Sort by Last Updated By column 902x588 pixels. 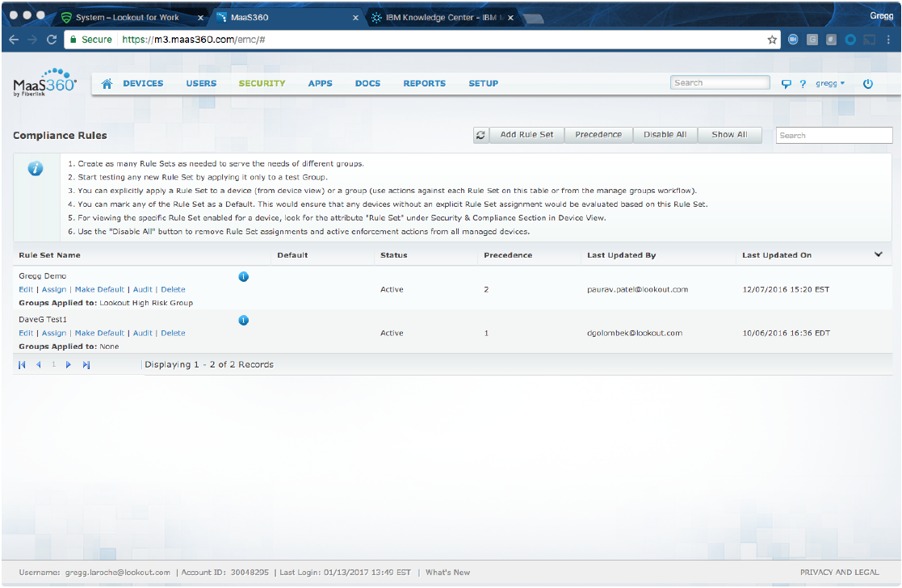point(621,255)
